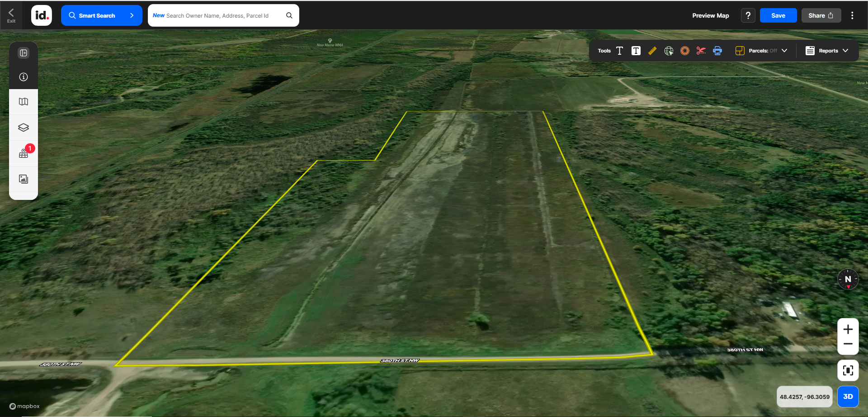Click Preview Map

pos(710,15)
